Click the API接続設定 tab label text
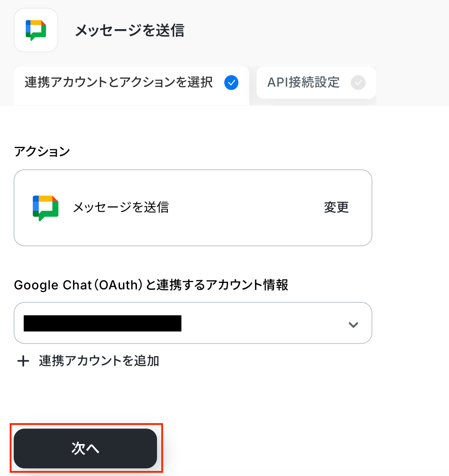The width and height of the screenshot is (449, 476). [304, 82]
